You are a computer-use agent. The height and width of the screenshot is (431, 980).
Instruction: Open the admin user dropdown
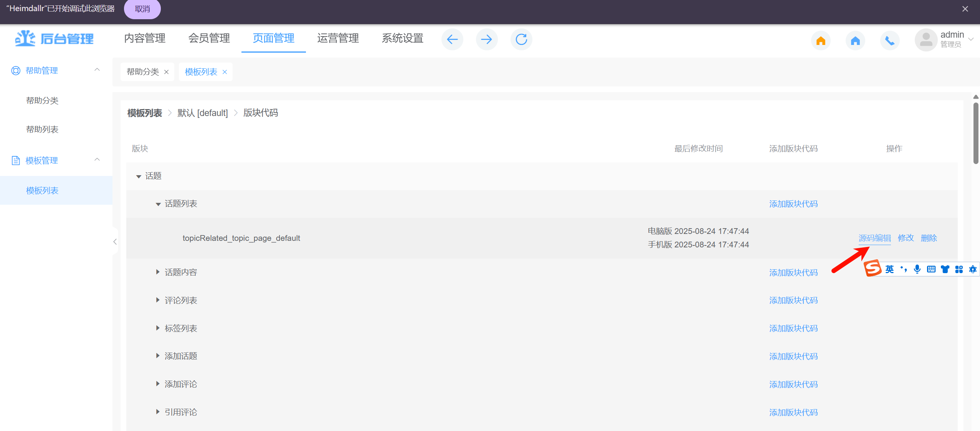tap(970, 39)
